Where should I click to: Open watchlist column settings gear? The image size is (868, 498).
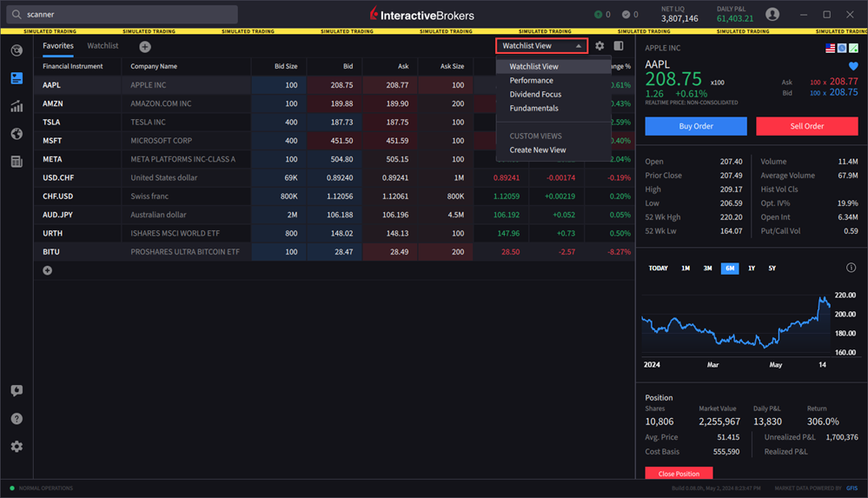pos(600,46)
